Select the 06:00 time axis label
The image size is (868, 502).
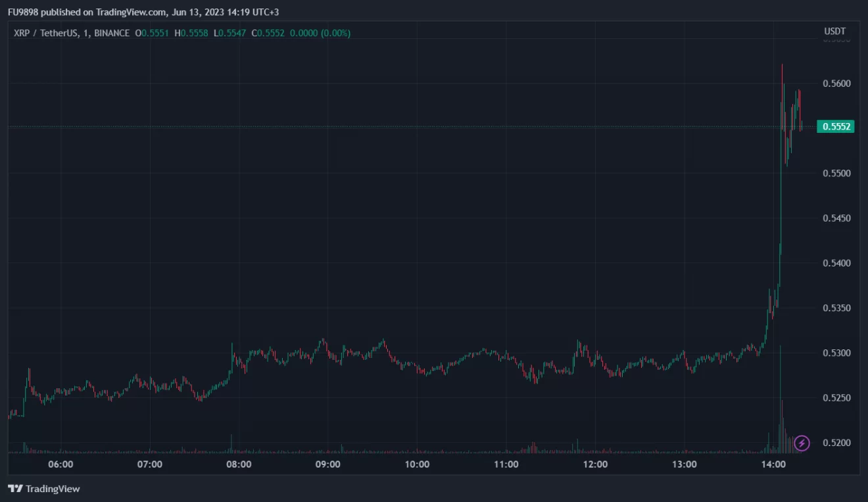(x=60, y=464)
